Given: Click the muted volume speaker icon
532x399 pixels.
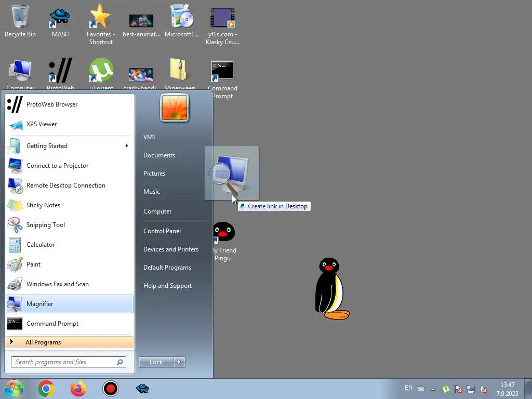Looking at the screenshot, I should [x=483, y=389].
